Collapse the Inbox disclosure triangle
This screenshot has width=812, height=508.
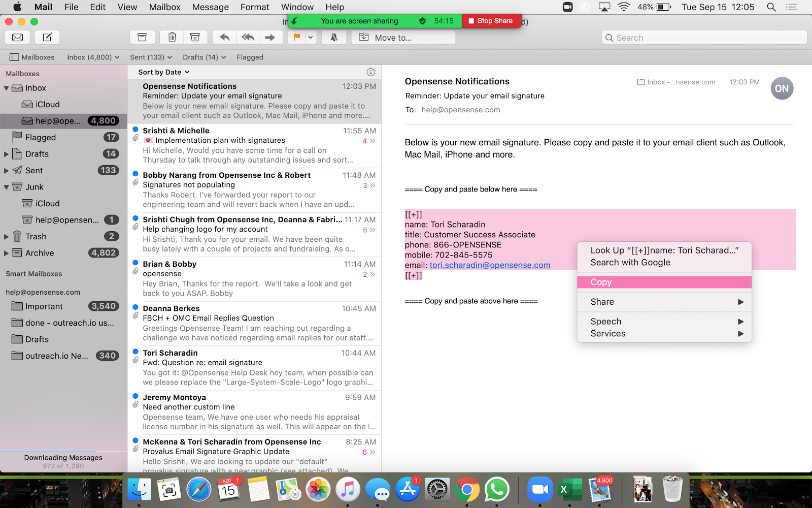point(6,88)
